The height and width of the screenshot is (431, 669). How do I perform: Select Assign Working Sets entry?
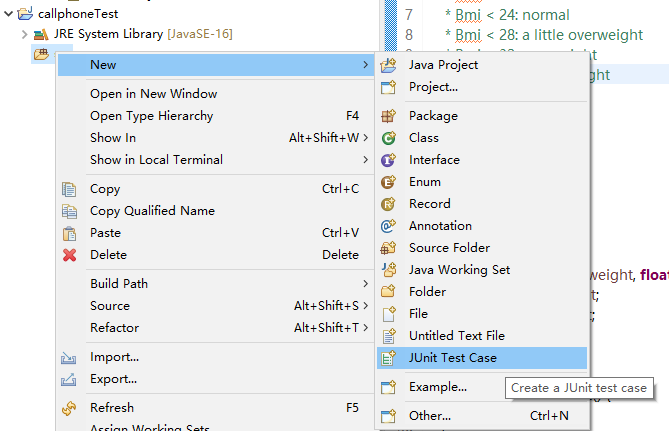click(x=216, y=427)
